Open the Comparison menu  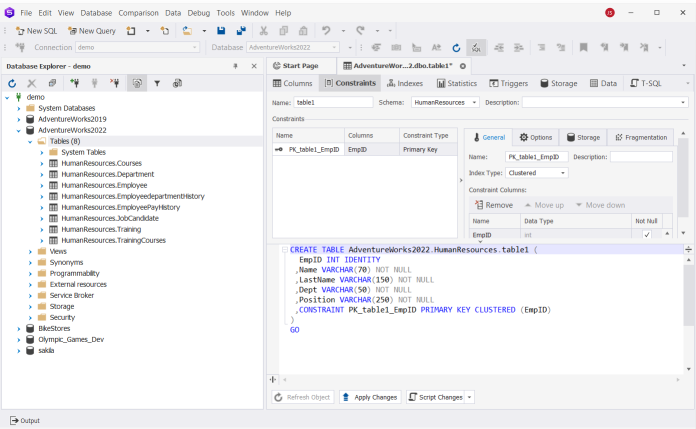[138, 13]
